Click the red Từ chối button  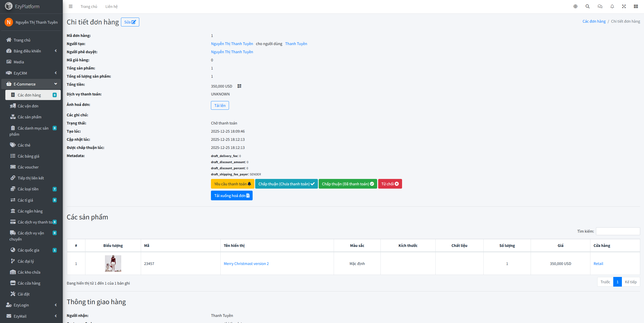pyautogui.click(x=390, y=184)
